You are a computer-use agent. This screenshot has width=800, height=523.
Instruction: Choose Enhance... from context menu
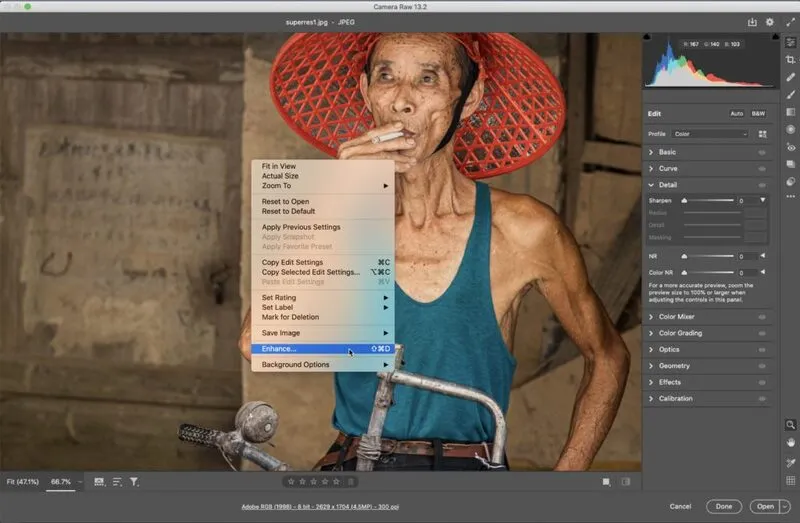[322, 349]
